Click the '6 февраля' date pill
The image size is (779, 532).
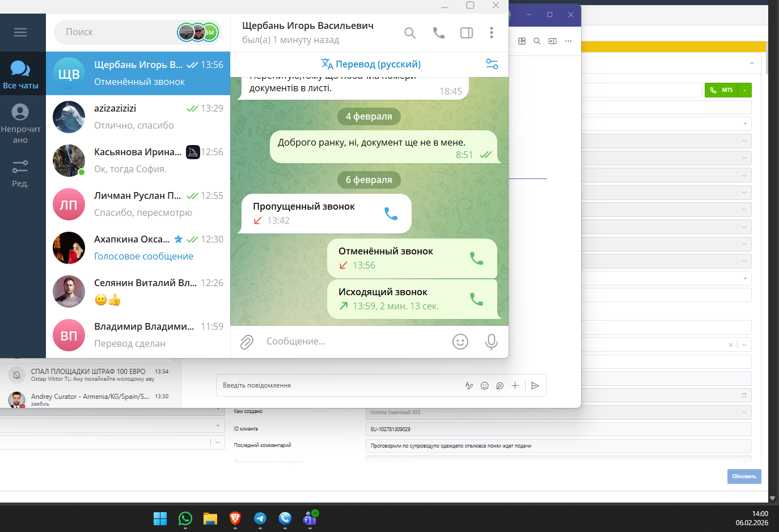[369, 180]
